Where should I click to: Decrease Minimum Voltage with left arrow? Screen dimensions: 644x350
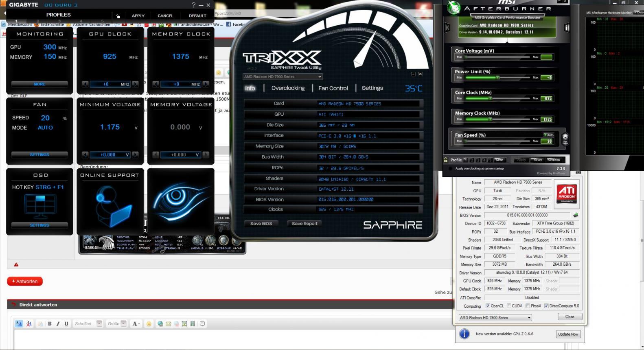point(85,155)
